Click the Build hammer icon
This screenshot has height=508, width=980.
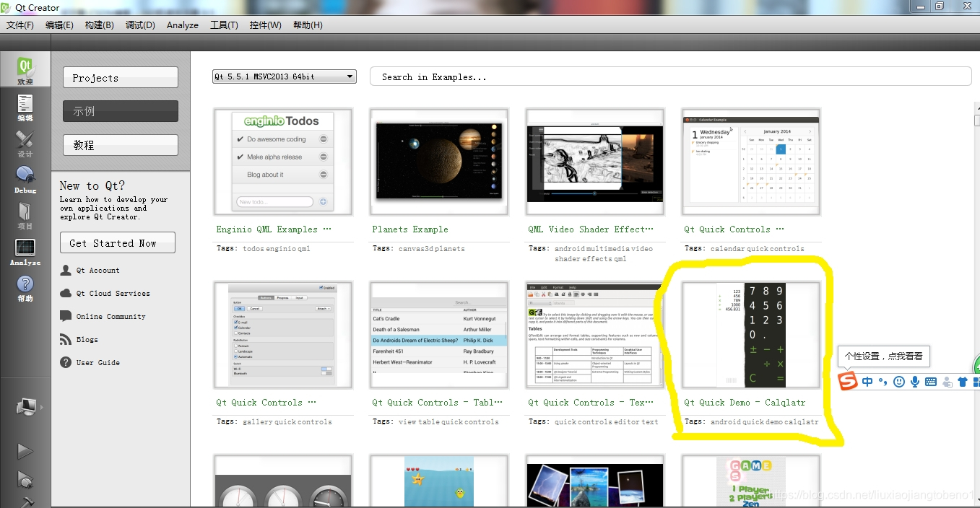pyautogui.click(x=25, y=502)
